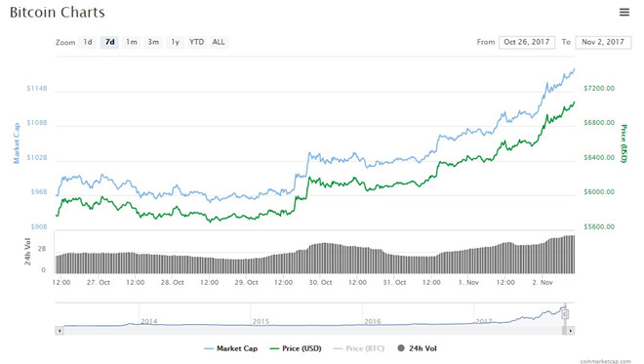Click the $7200.00 price axis label
The height and width of the screenshot is (364, 644).
(x=599, y=89)
